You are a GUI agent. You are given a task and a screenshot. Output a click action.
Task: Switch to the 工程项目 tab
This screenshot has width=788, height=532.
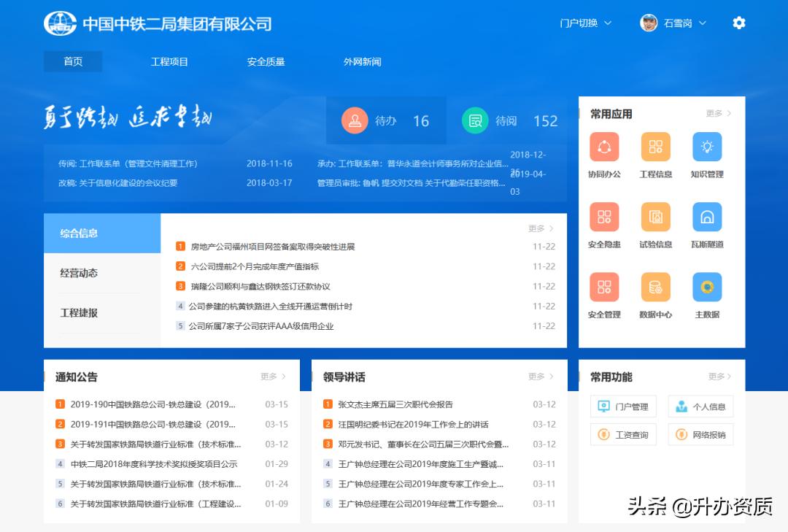(169, 61)
